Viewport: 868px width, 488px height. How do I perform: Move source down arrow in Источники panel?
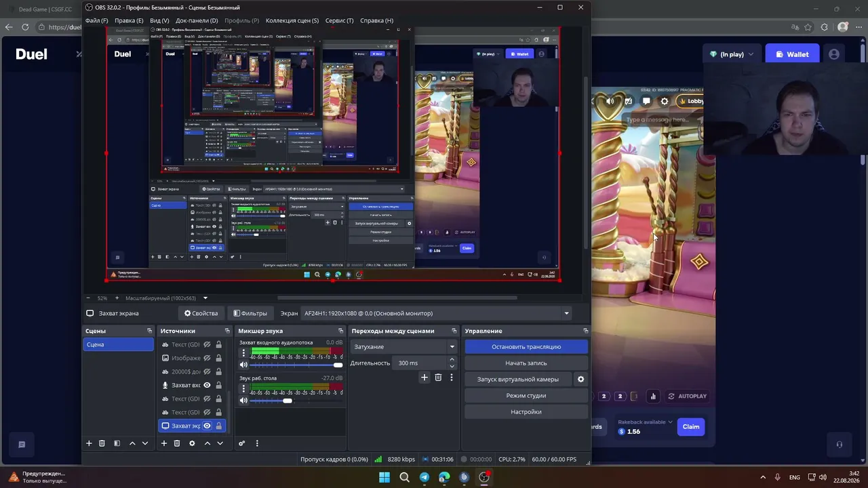point(220,443)
